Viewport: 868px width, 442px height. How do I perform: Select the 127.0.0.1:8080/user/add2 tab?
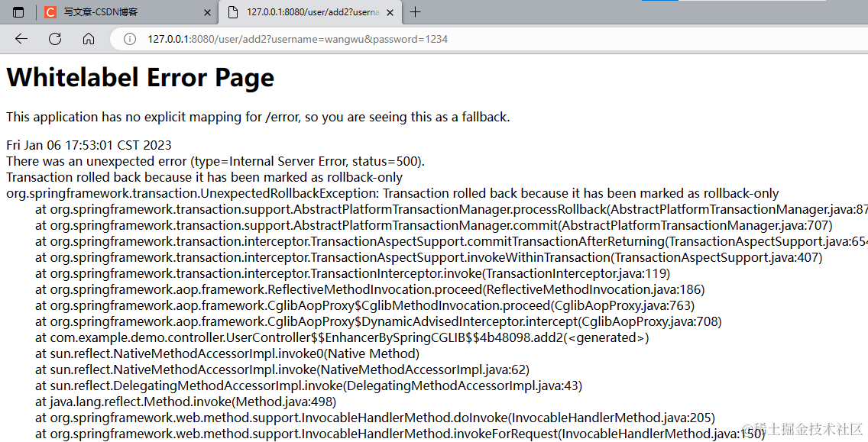pyautogui.click(x=310, y=12)
